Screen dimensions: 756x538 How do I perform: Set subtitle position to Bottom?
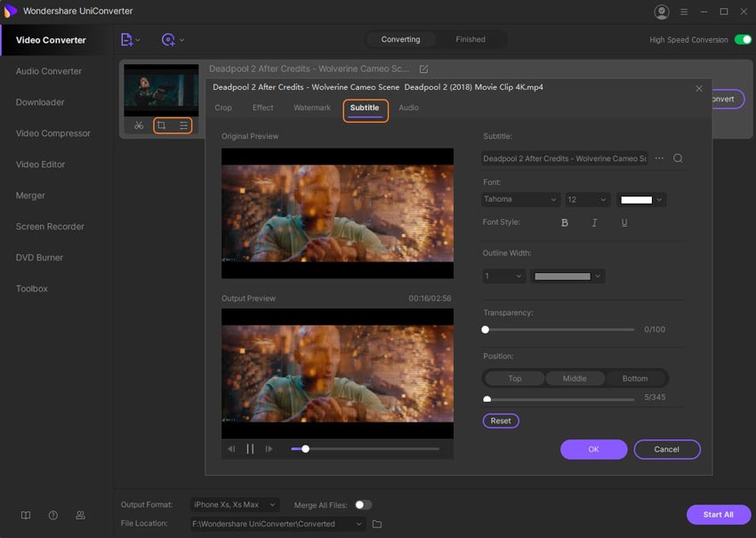coord(635,379)
